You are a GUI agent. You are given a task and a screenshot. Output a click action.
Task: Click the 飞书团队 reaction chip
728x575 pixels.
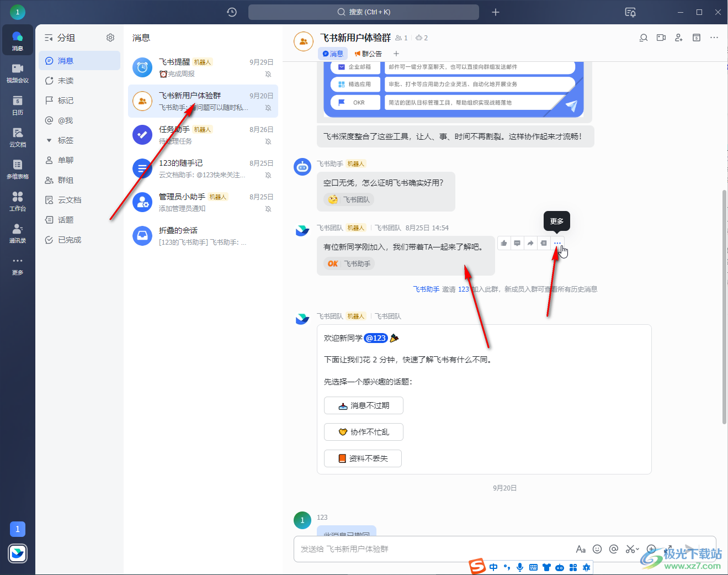349,199
